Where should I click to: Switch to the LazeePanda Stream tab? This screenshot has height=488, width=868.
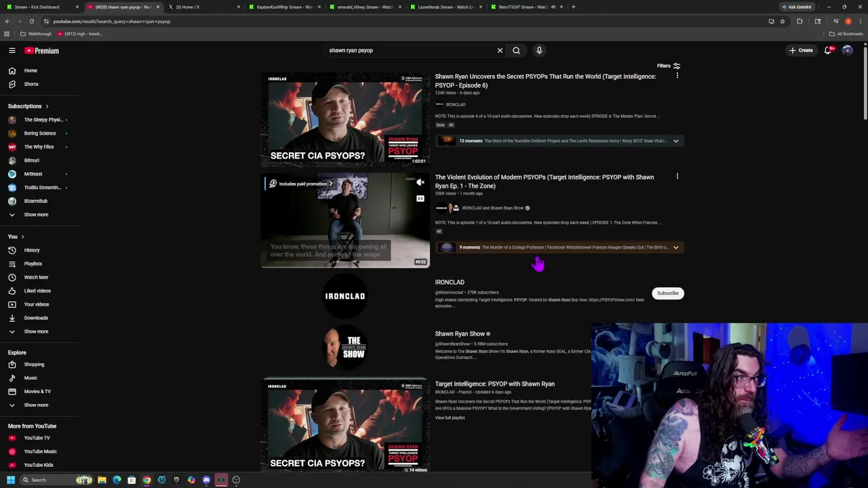point(448,7)
